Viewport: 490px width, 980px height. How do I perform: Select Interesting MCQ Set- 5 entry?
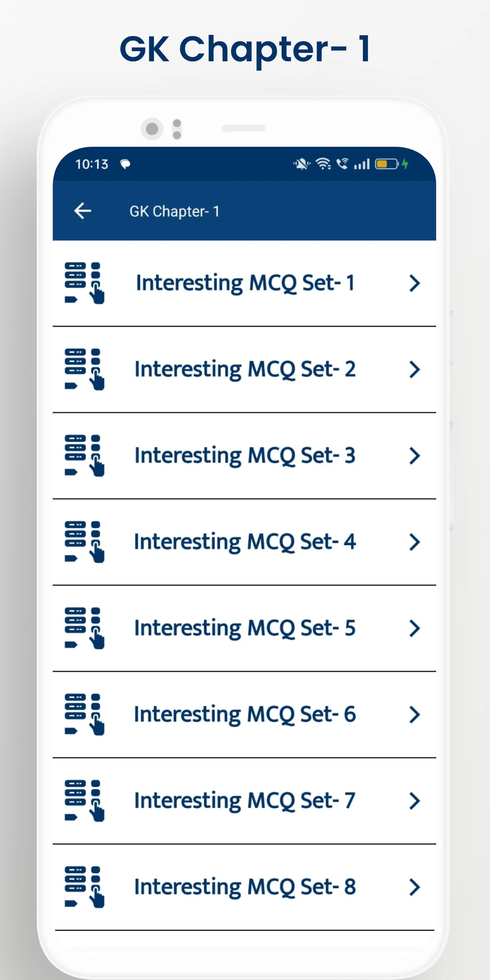click(244, 628)
